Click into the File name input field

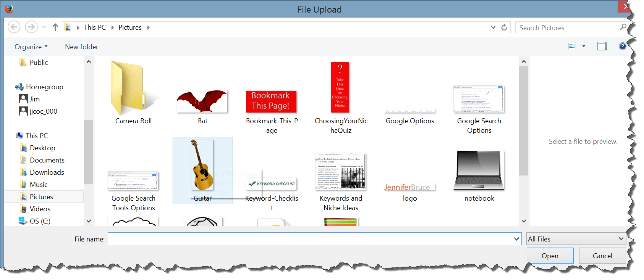(310, 239)
